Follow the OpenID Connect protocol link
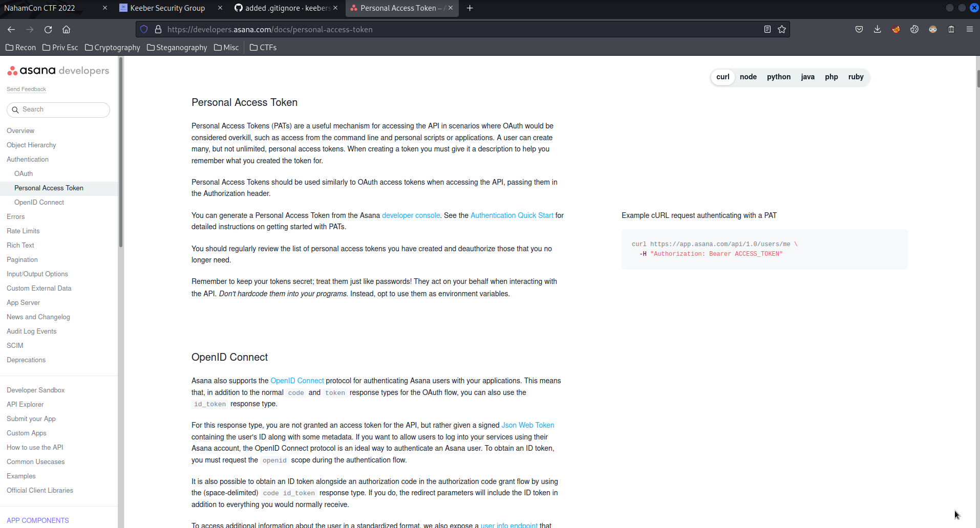This screenshot has height=528, width=980. [x=297, y=381]
